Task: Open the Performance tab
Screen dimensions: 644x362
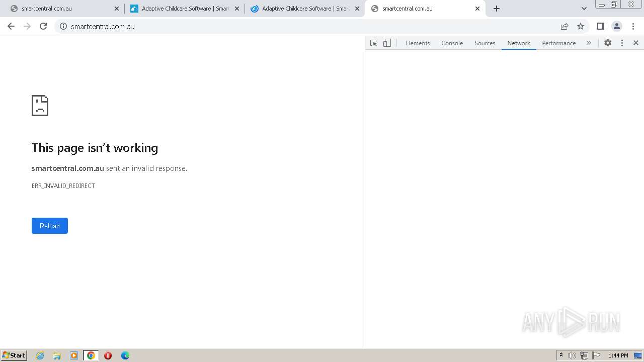Action: pos(559,43)
